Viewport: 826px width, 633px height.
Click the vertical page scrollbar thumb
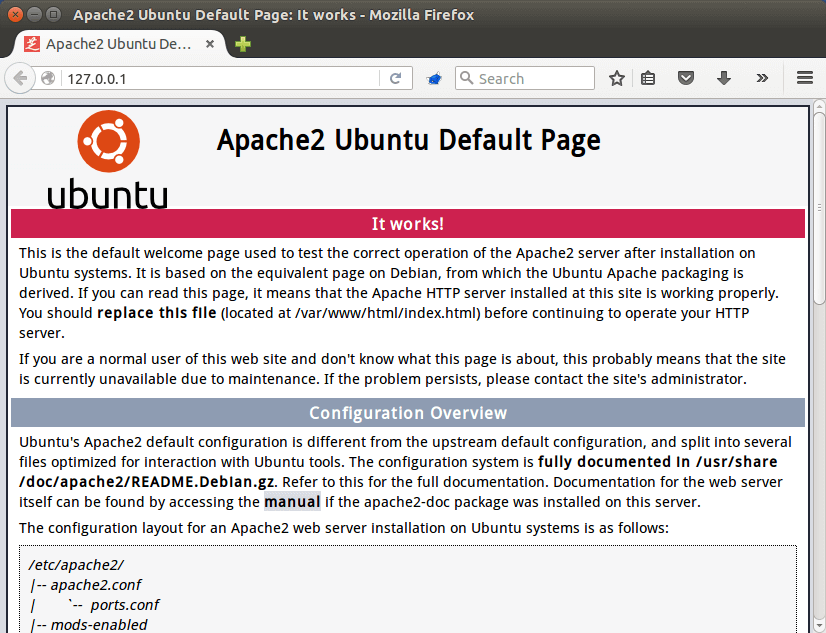(x=819, y=208)
